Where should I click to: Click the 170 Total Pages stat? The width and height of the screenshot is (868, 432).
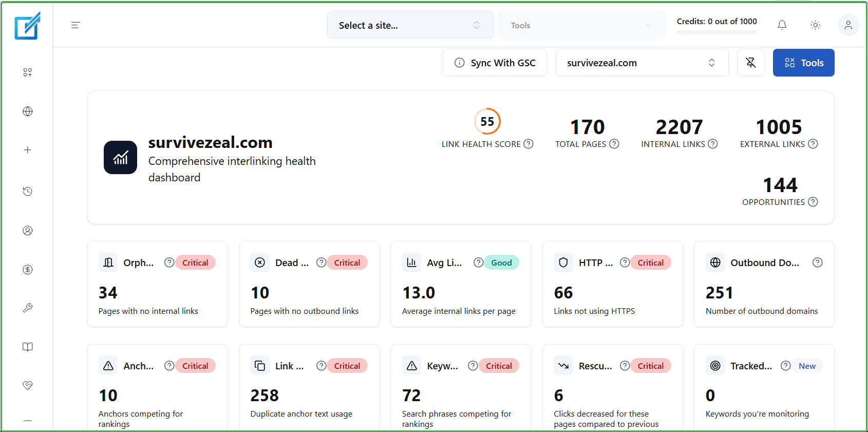588,133
